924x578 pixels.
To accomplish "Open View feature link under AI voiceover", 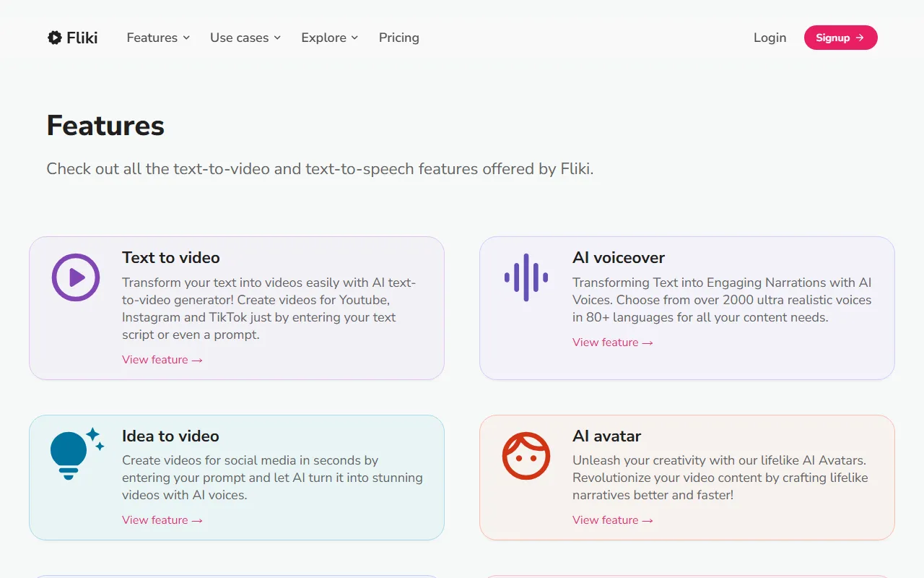I will point(612,342).
